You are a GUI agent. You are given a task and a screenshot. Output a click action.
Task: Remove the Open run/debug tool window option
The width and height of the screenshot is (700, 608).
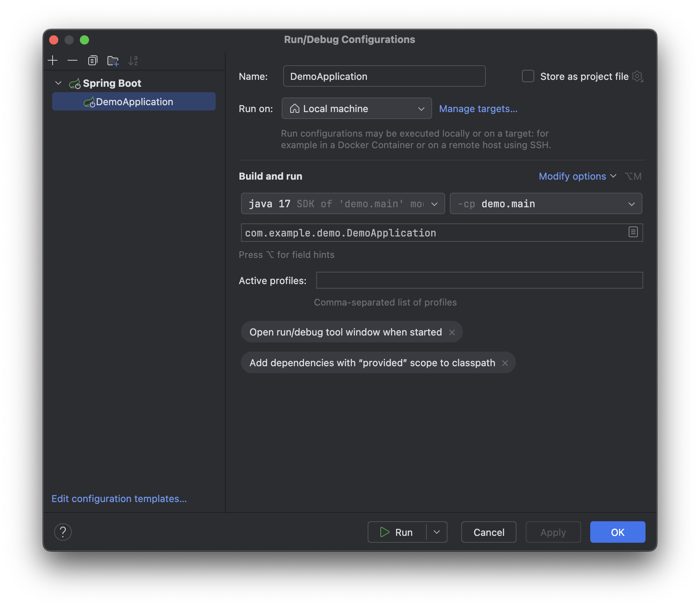[x=452, y=332]
